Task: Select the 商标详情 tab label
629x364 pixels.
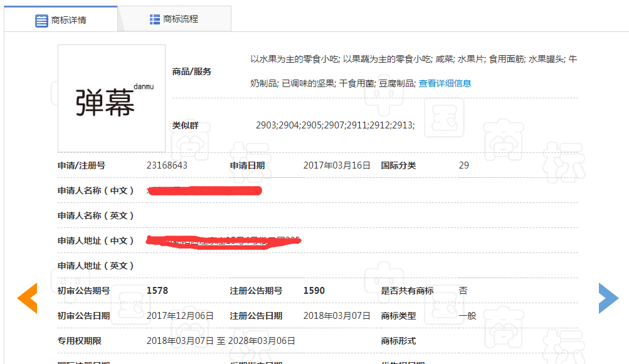Action: coord(69,20)
